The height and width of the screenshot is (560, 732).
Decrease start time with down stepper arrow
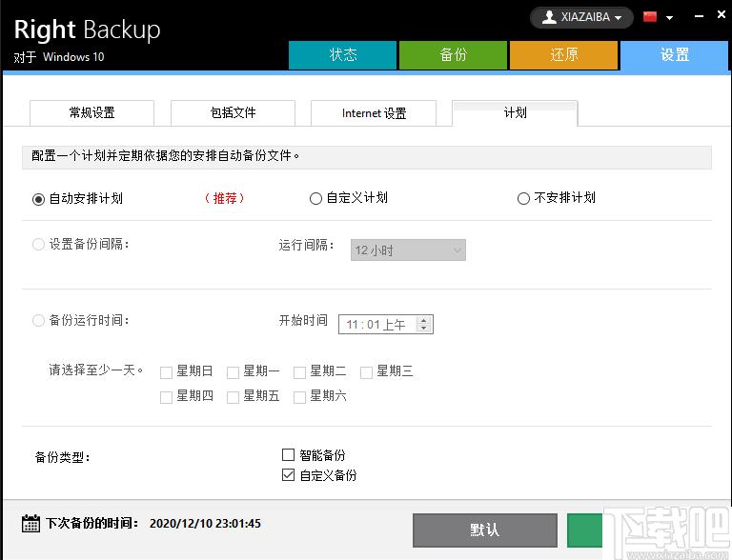423,328
